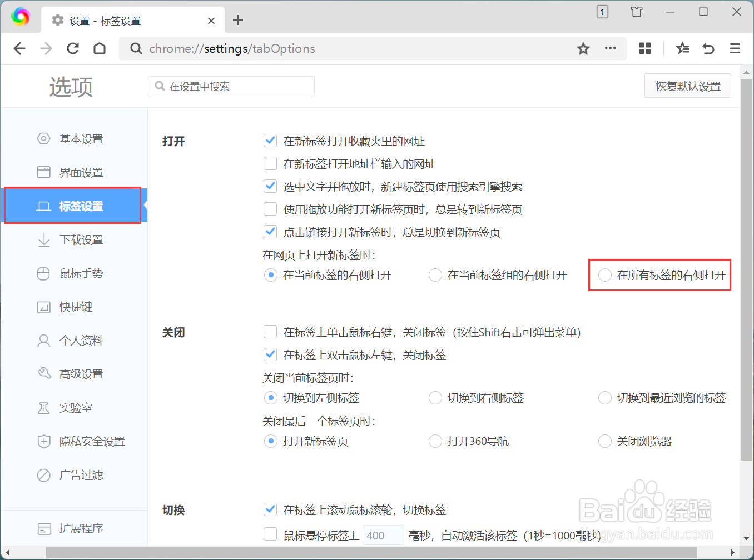This screenshot has width=754, height=560.
Task: Select 标签设置 in sidebar
Action: click(73, 206)
